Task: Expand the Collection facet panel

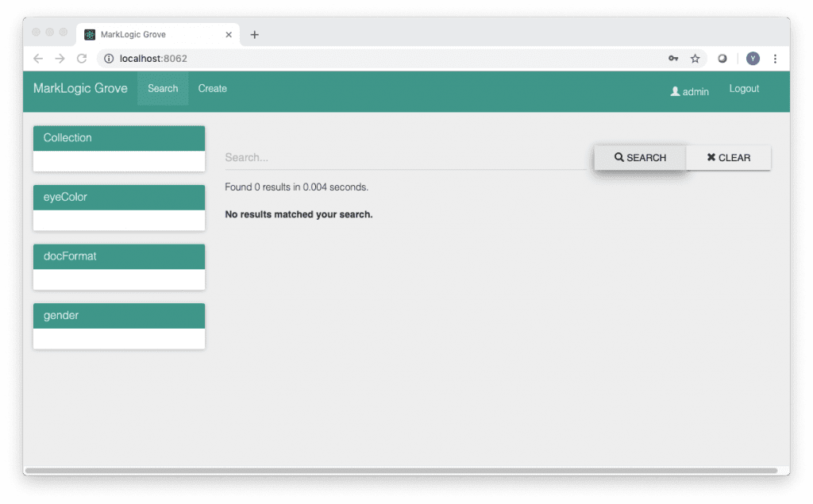Action: pyautogui.click(x=119, y=138)
